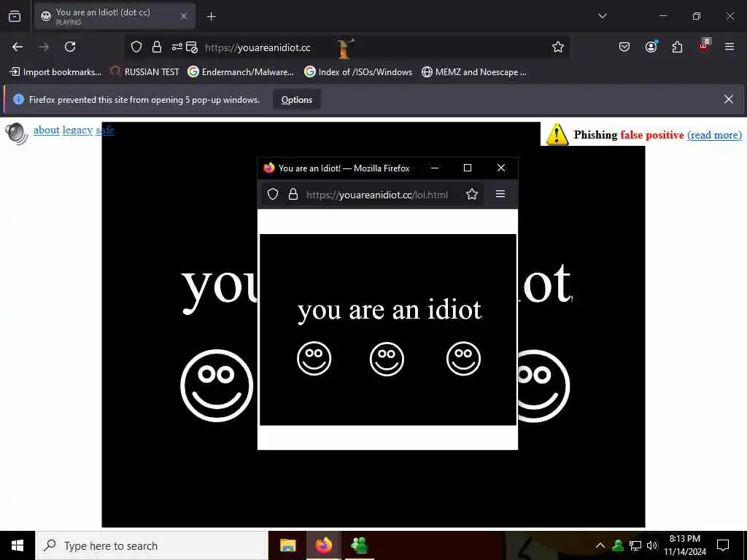Click 'you are an idiot' text in pop-up
Viewport: 747px width, 560px height.
click(390, 311)
